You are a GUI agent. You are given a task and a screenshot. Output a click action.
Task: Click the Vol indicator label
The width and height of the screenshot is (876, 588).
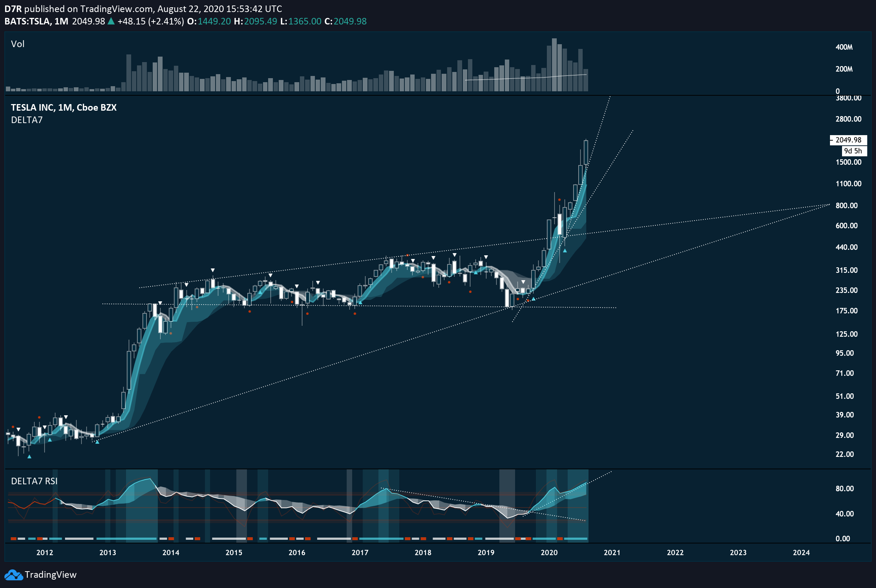(18, 44)
